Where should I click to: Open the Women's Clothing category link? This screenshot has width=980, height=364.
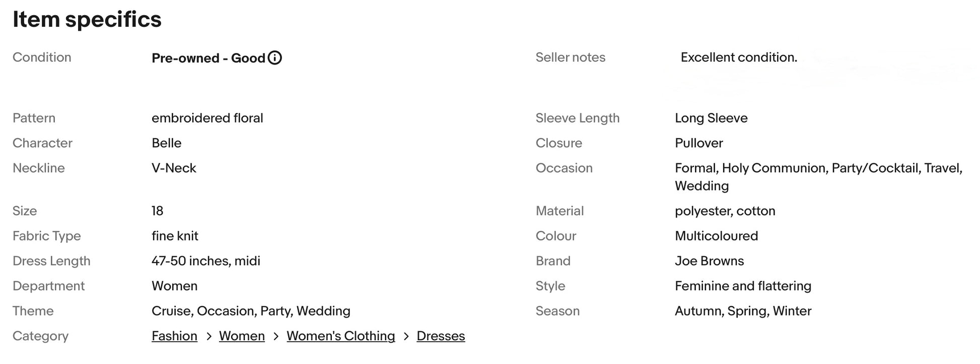click(340, 336)
